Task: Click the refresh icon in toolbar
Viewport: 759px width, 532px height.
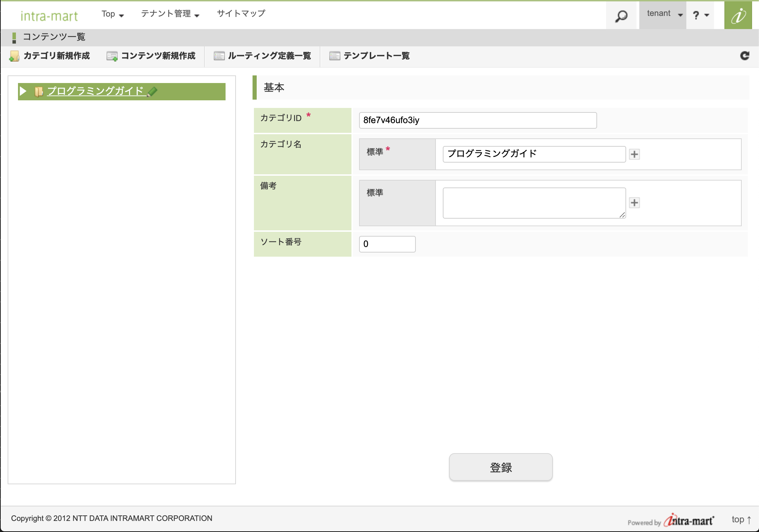Action: pyautogui.click(x=744, y=56)
